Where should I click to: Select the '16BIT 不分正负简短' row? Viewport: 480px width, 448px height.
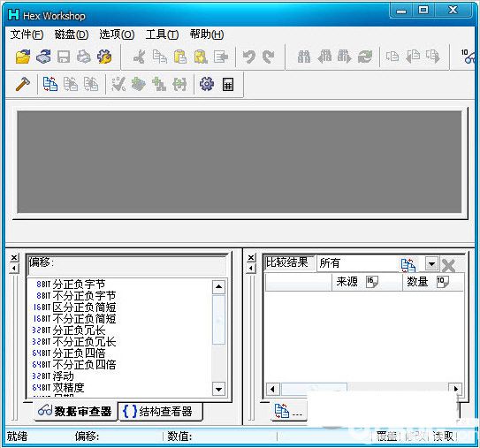119,319
